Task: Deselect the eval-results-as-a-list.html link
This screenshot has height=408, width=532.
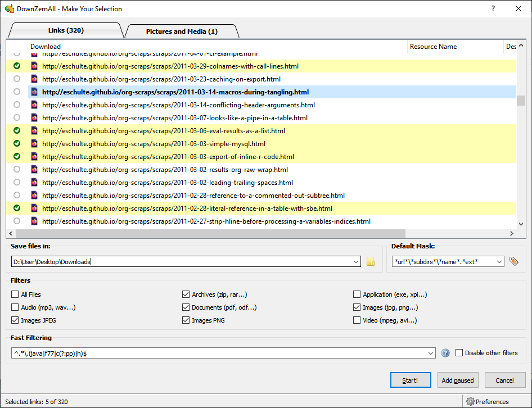Action: (17, 130)
